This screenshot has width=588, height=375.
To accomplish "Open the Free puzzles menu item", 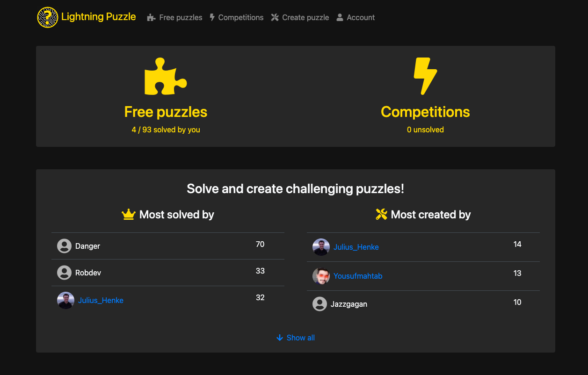I will pos(180,17).
